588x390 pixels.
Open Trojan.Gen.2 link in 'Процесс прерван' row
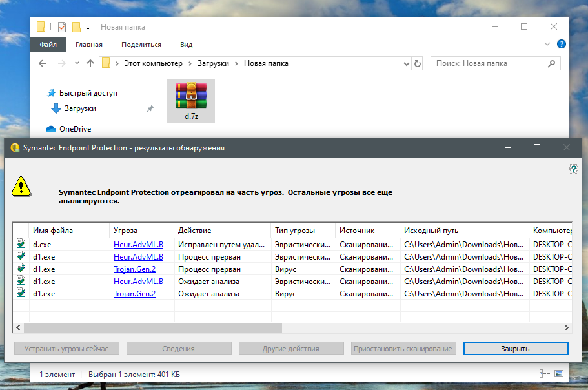pyautogui.click(x=135, y=269)
